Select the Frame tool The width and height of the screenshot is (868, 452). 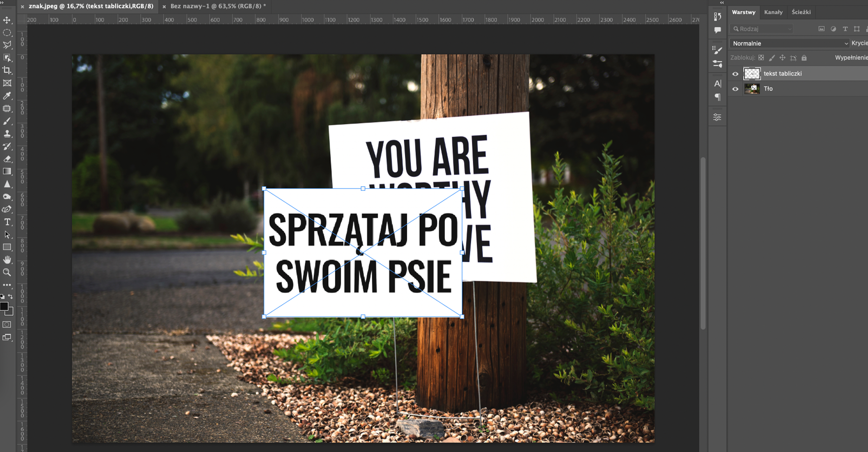point(7,83)
